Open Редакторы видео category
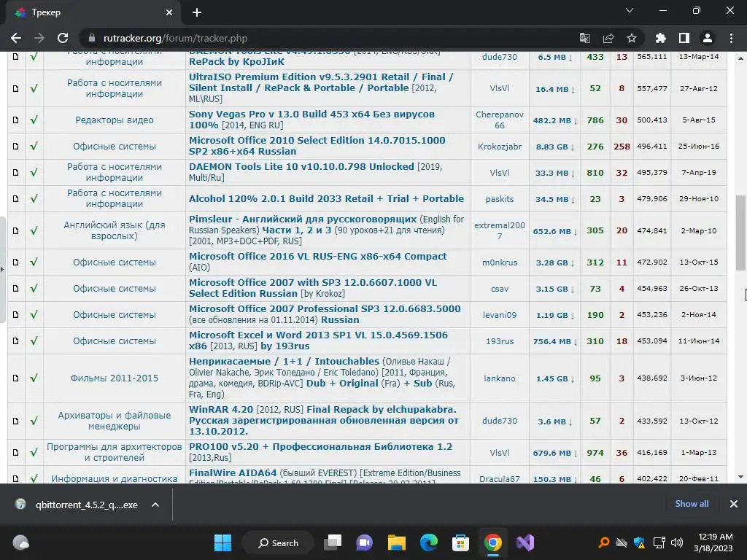Image resolution: width=747 pixels, height=560 pixels. click(x=115, y=120)
